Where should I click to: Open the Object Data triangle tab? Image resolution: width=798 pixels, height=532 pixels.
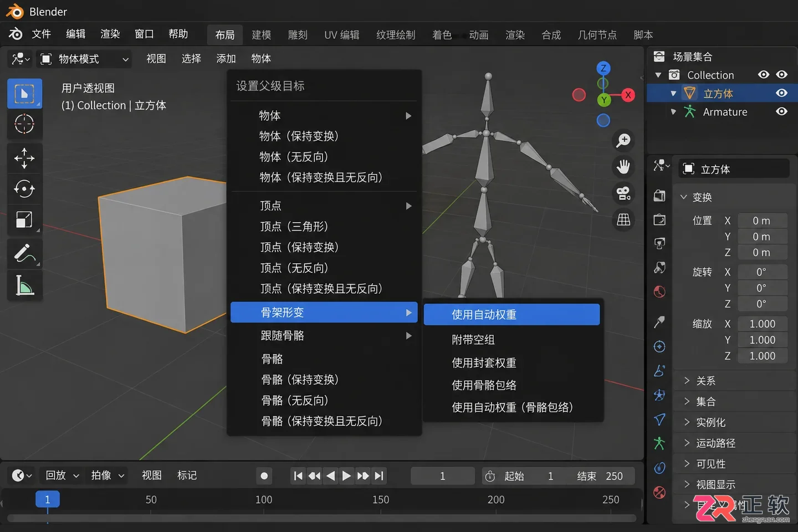pyautogui.click(x=659, y=420)
